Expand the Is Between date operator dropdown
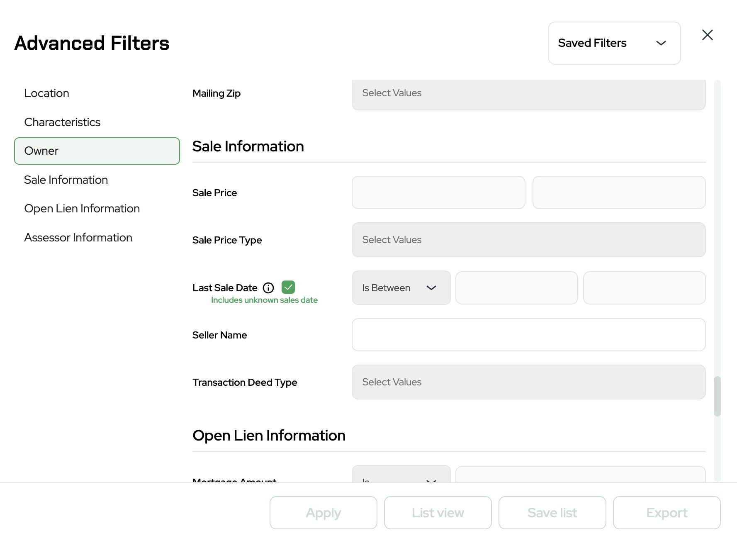Viewport: 737px width, 560px height. (401, 288)
